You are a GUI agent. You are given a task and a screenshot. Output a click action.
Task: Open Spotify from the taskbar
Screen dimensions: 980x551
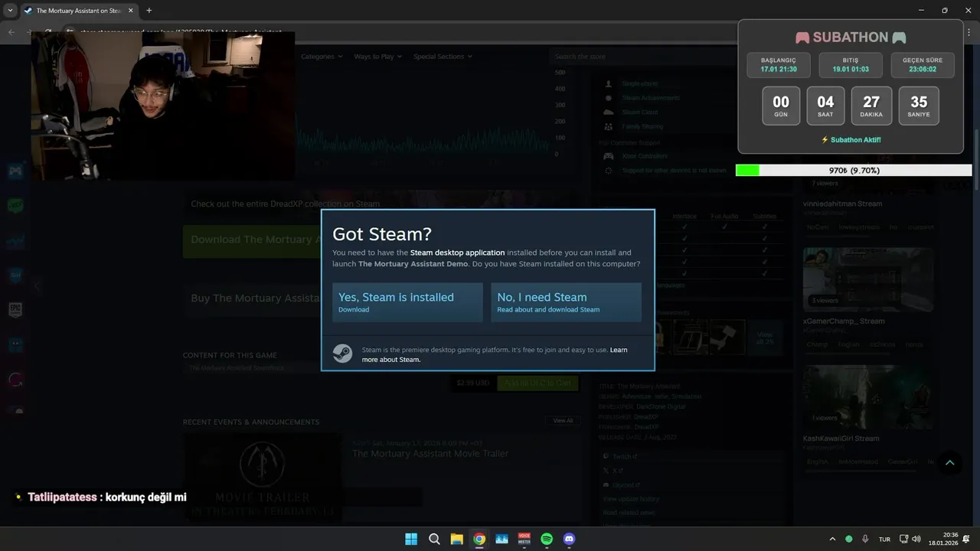click(x=547, y=539)
